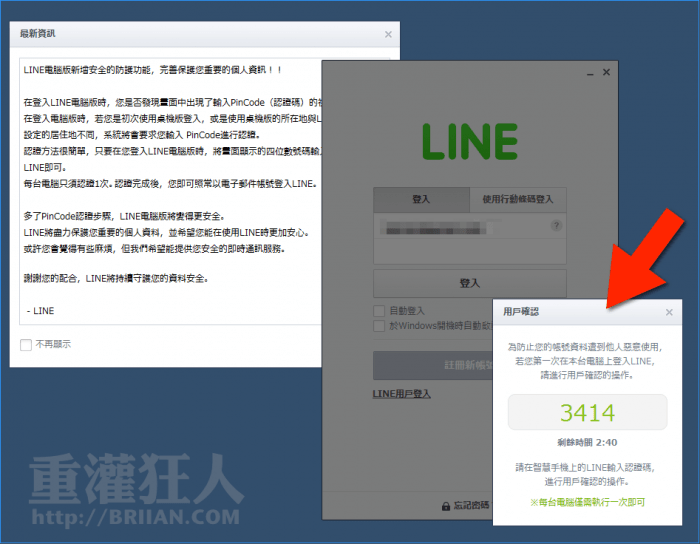Close the LINE login window

point(606,72)
